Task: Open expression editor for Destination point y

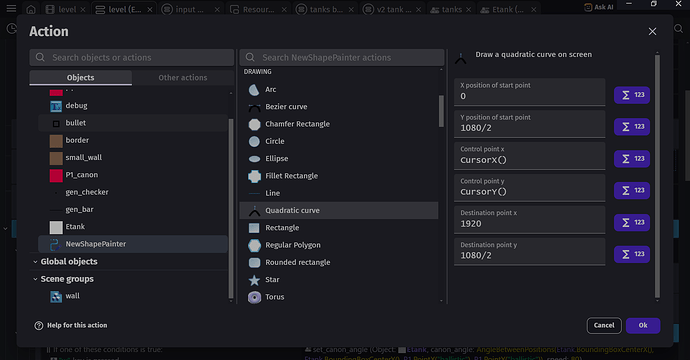Action: (x=632, y=254)
